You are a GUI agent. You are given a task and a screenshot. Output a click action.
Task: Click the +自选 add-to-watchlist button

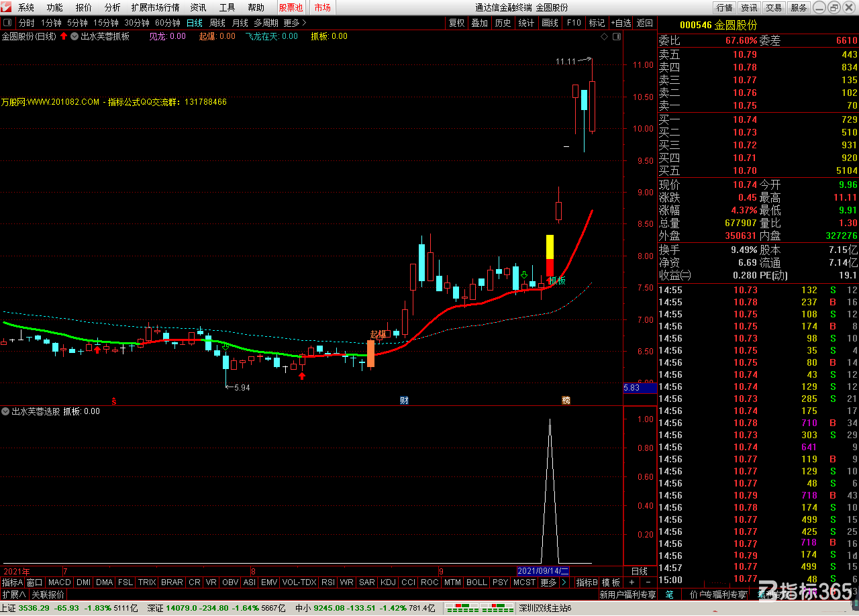(621, 23)
